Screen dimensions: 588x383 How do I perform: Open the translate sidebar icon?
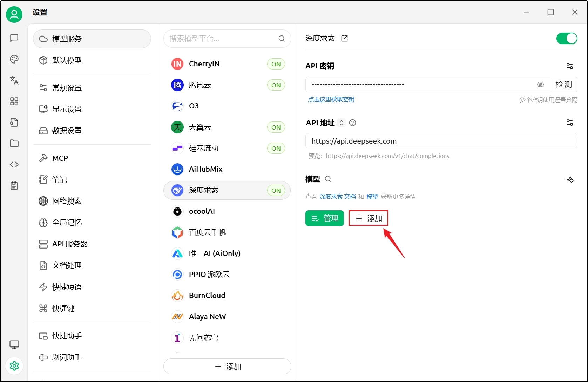(14, 80)
